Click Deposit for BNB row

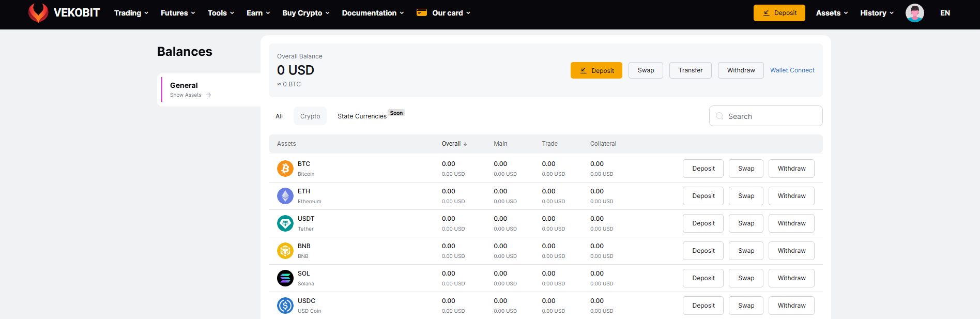703,251
